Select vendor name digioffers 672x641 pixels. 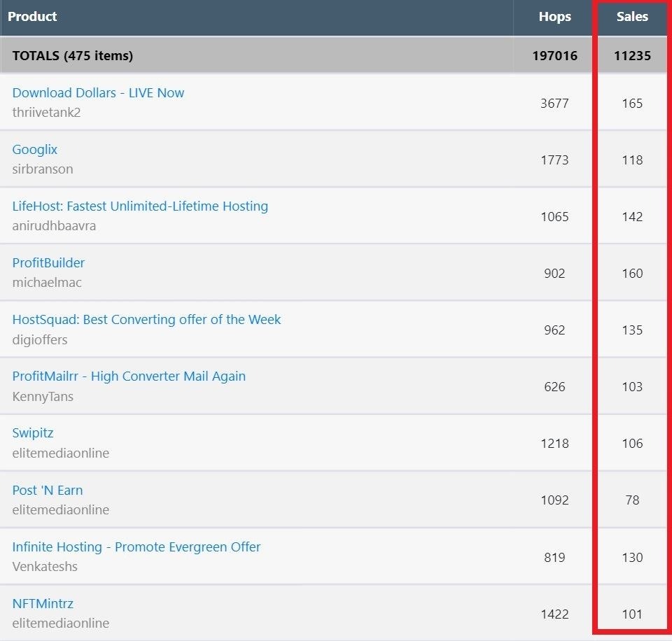(40, 339)
